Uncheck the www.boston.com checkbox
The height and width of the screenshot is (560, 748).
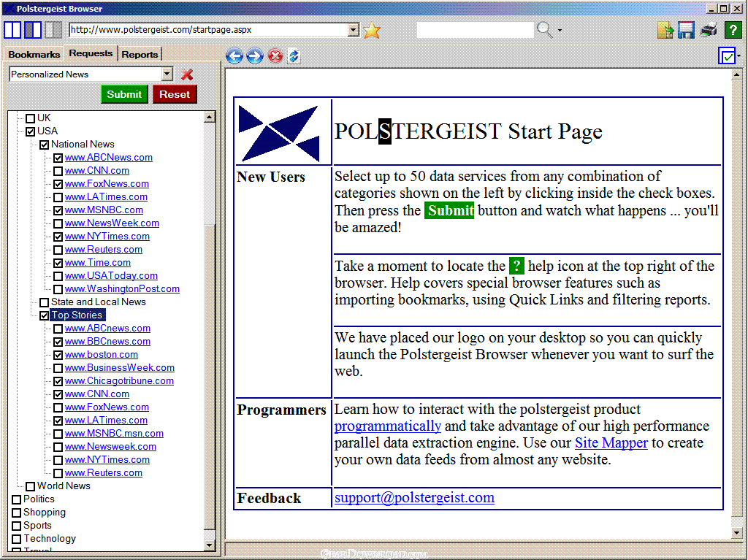pyautogui.click(x=58, y=355)
